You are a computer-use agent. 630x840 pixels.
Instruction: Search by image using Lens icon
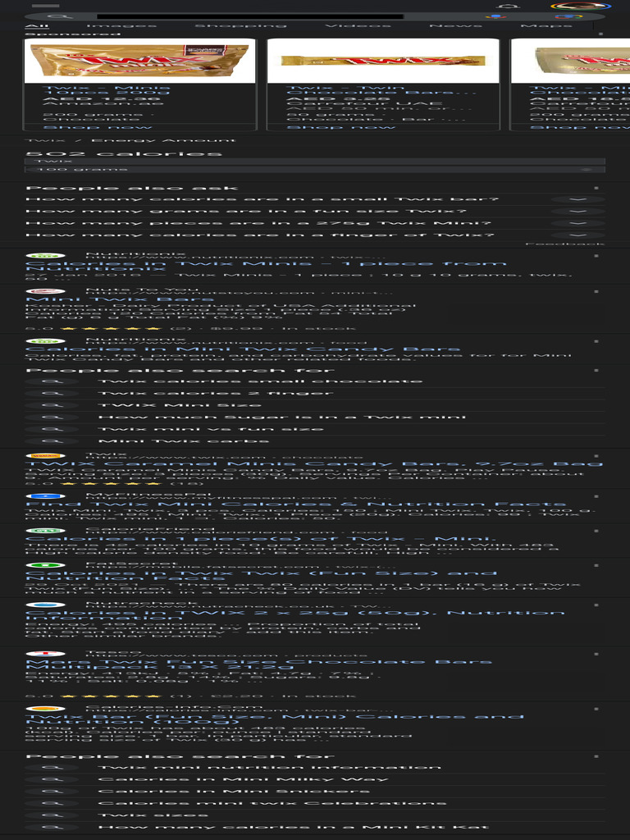pos(568,16)
